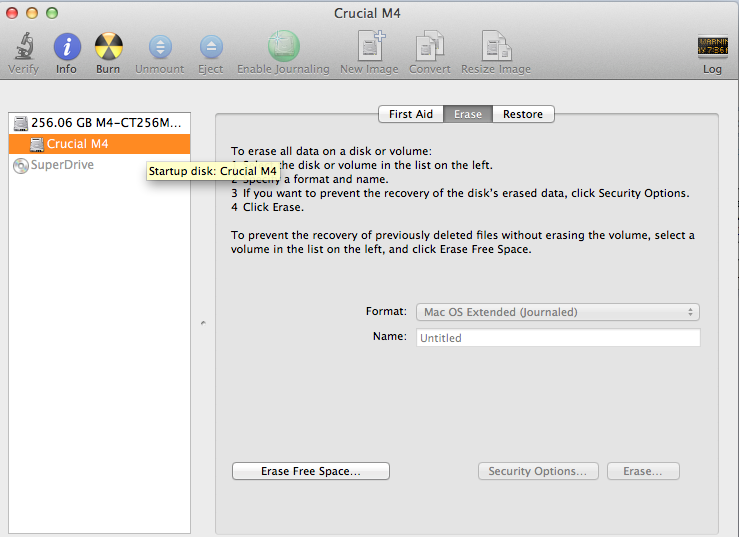This screenshot has width=739, height=537.
Task: Click the Security Options button
Action: [x=538, y=471]
